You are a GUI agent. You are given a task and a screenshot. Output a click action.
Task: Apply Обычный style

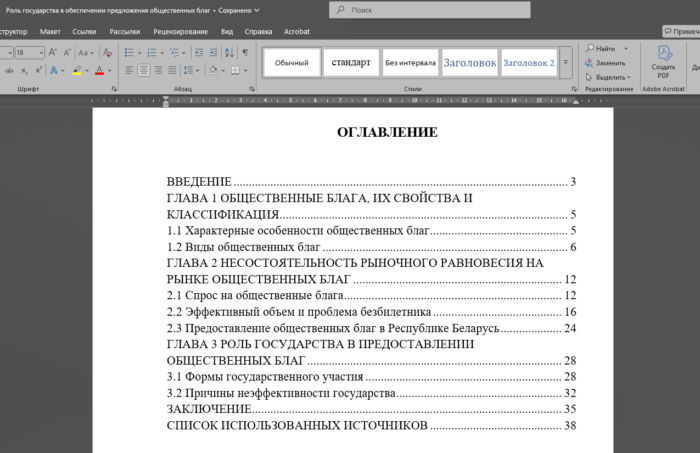point(292,62)
